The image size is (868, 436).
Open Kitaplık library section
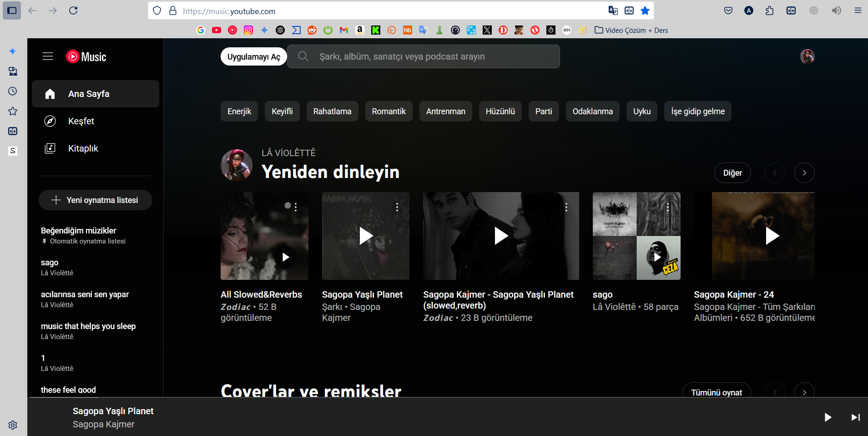pos(83,148)
